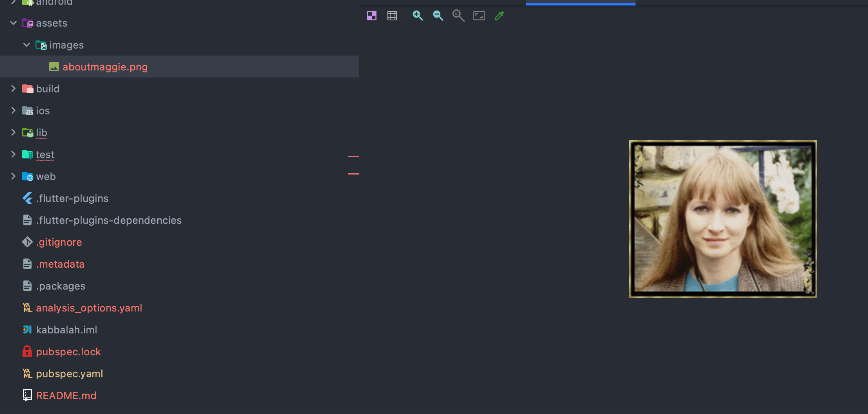Open the pubspec.yaml file
Image resolution: width=868 pixels, height=414 pixels.
(x=69, y=374)
